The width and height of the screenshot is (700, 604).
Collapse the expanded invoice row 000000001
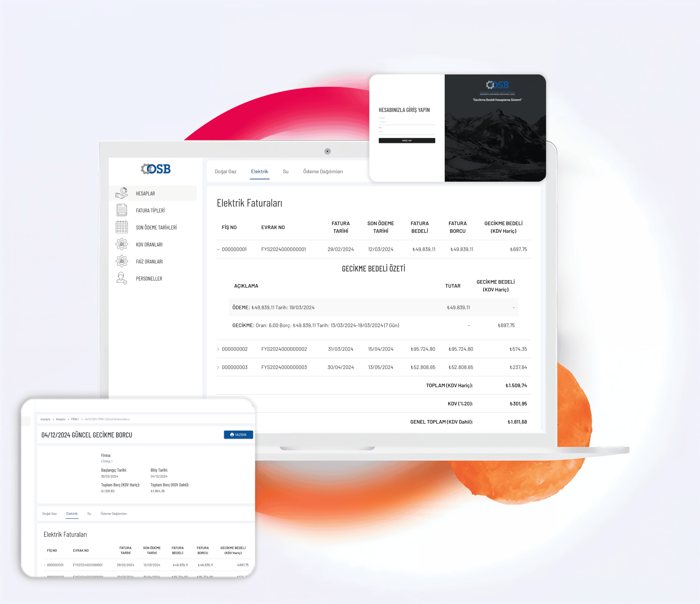click(218, 250)
